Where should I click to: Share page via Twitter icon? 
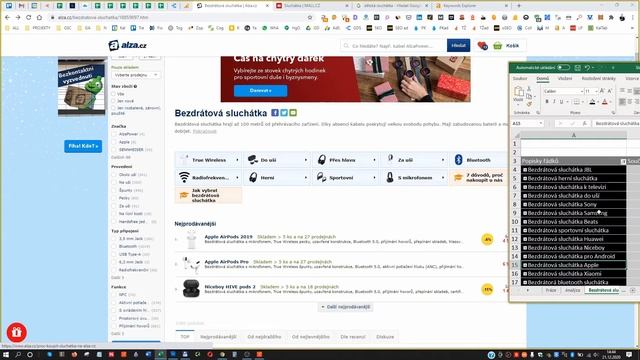click(x=284, y=113)
